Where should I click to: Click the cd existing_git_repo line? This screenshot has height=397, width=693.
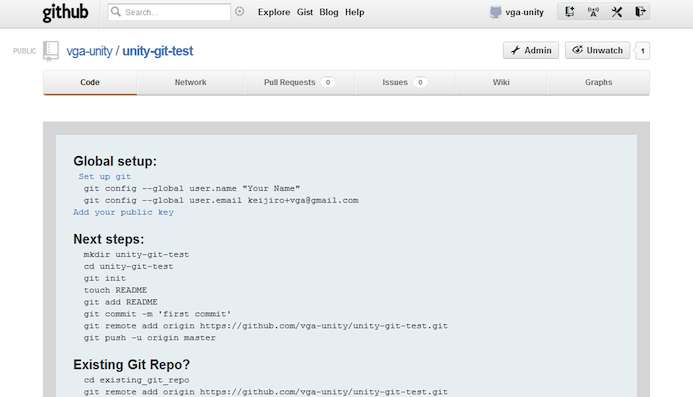[x=136, y=380]
